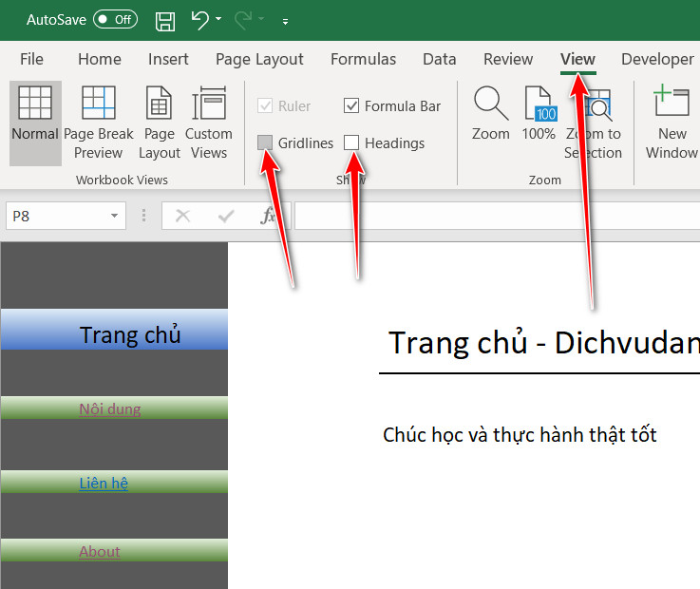Expand the Name Box dropdown arrow

[114, 217]
